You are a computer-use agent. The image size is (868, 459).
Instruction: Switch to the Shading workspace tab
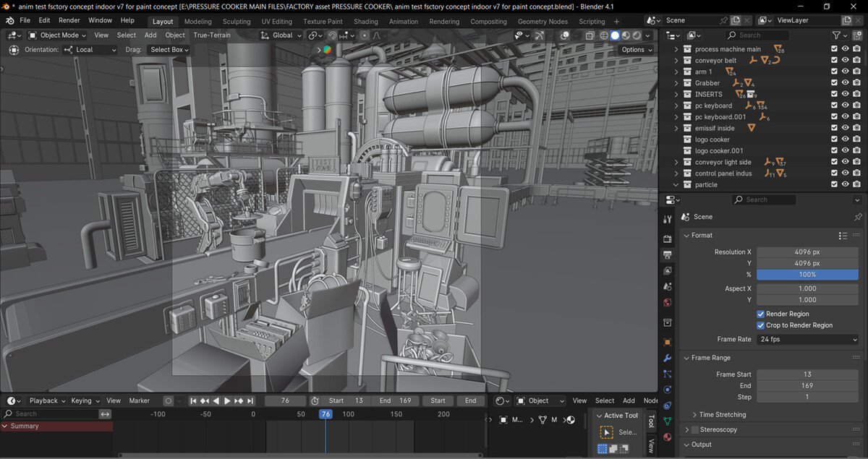366,22
